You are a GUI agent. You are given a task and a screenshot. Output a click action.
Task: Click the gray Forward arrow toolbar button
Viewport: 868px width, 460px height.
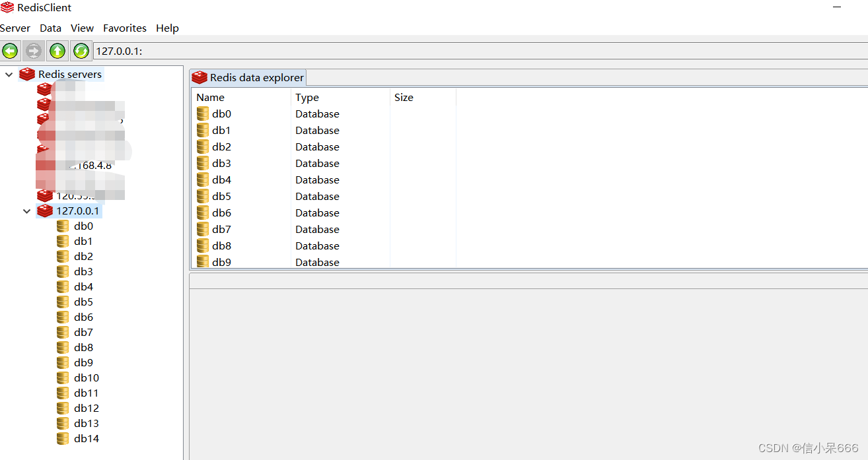point(34,50)
